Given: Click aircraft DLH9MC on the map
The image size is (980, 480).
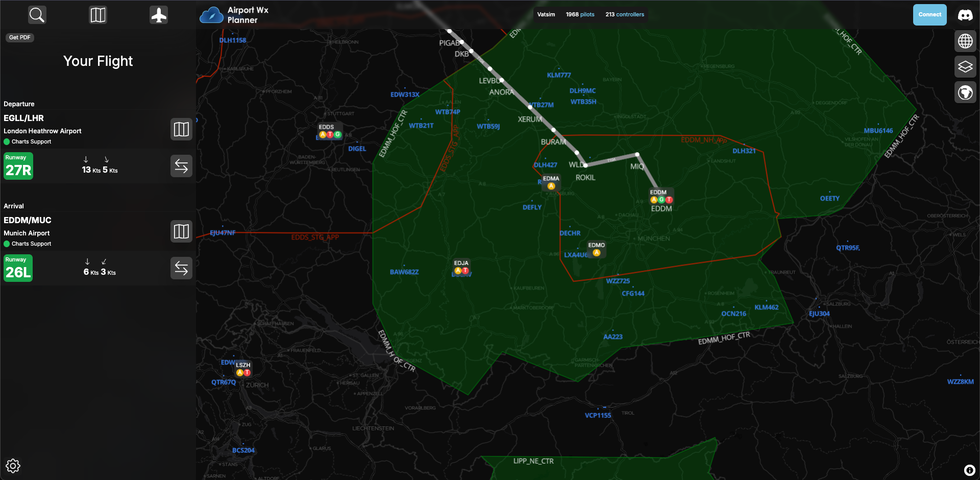Looking at the screenshot, I should point(582,90).
